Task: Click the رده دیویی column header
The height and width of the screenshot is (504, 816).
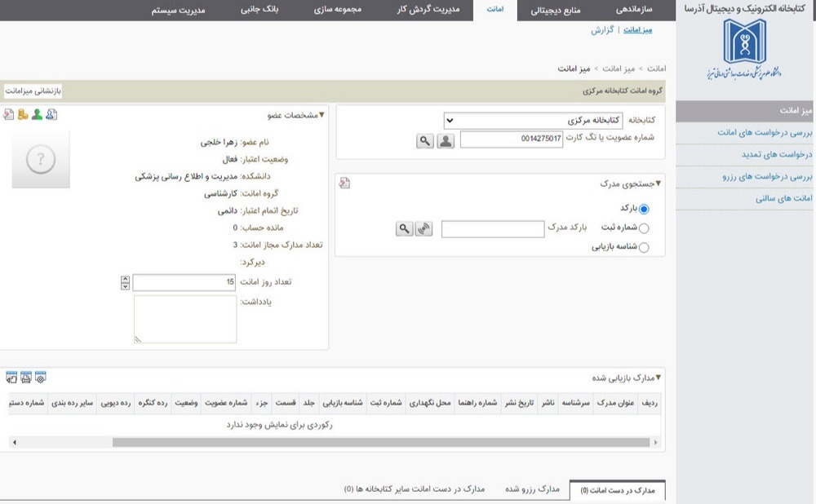Action: (116, 403)
